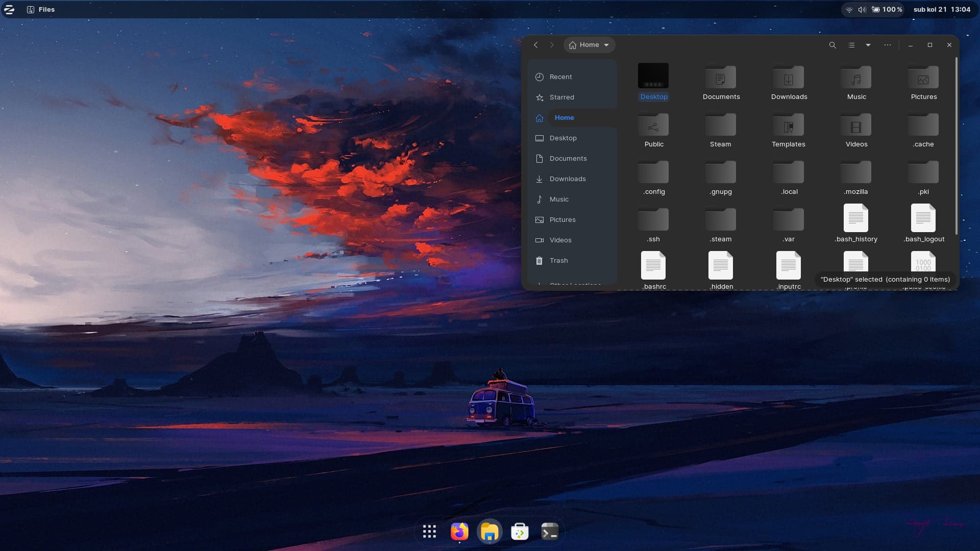
Task: Select the .bashrc file
Action: click(653, 265)
